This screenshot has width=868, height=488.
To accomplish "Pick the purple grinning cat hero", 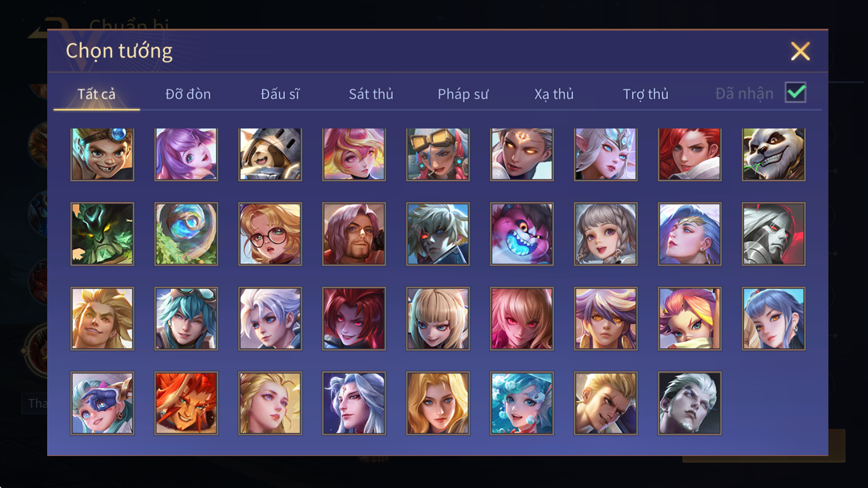I will click(522, 234).
